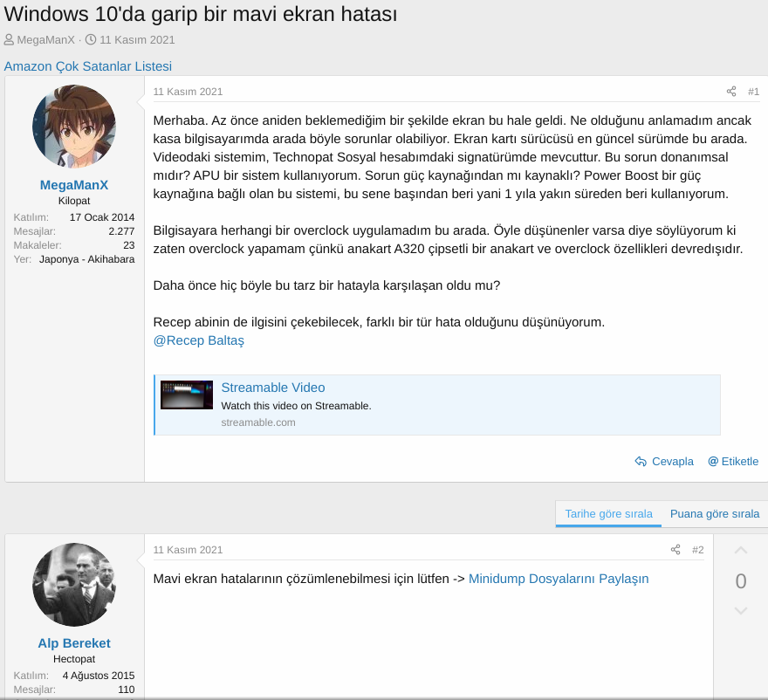
Task: Click the @ icon next to Etiketle
Action: 714,461
